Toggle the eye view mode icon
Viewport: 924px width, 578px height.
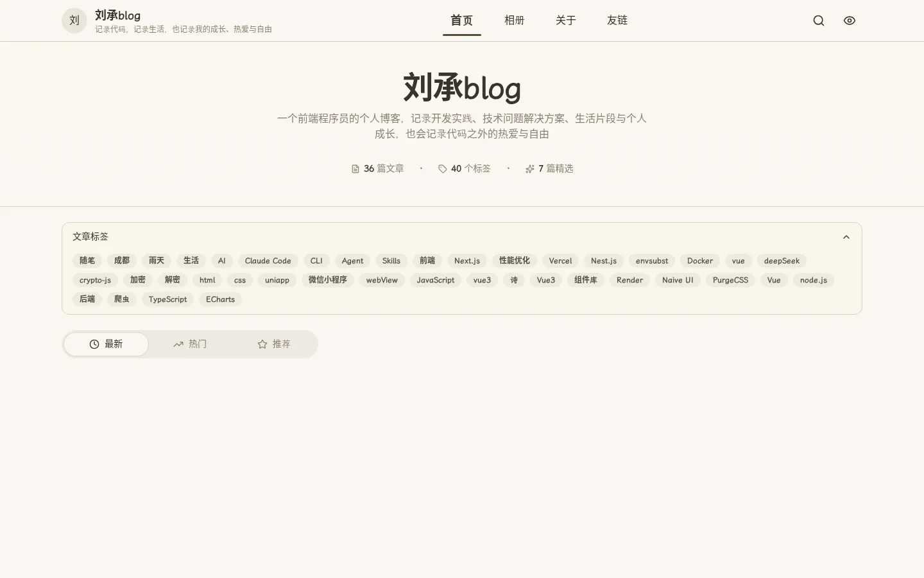coord(850,21)
